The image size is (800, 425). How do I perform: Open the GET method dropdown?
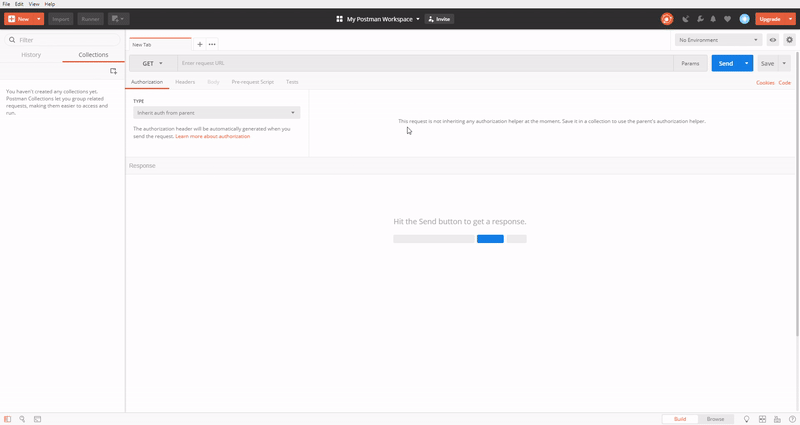click(153, 63)
